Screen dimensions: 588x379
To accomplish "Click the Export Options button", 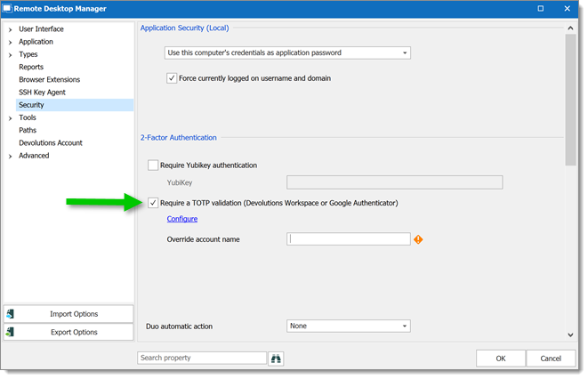I will [68, 332].
